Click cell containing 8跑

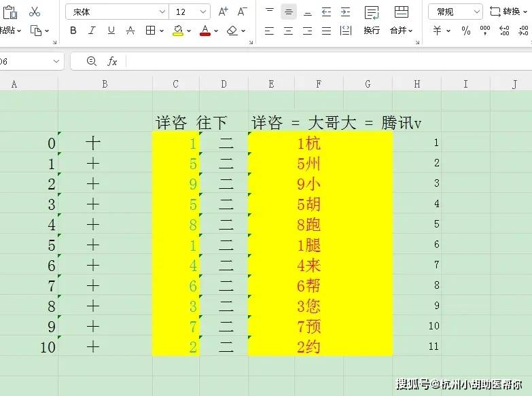tap(320, 224)
